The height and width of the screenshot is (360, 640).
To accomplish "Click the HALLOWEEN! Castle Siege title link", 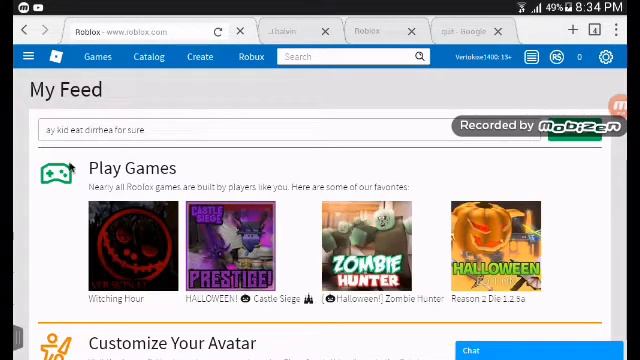I will pyautogui.click(x=249, y=299).
